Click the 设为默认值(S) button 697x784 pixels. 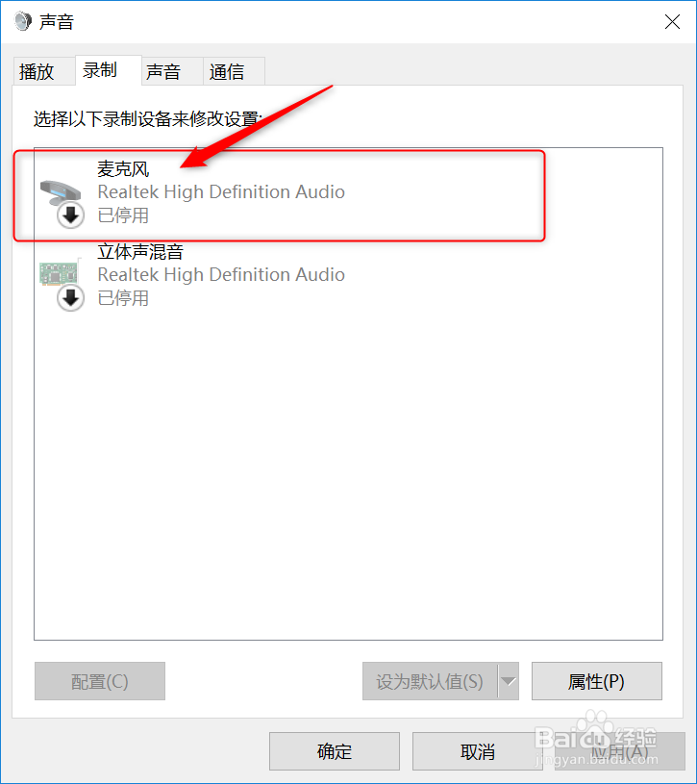pos(430,681)
